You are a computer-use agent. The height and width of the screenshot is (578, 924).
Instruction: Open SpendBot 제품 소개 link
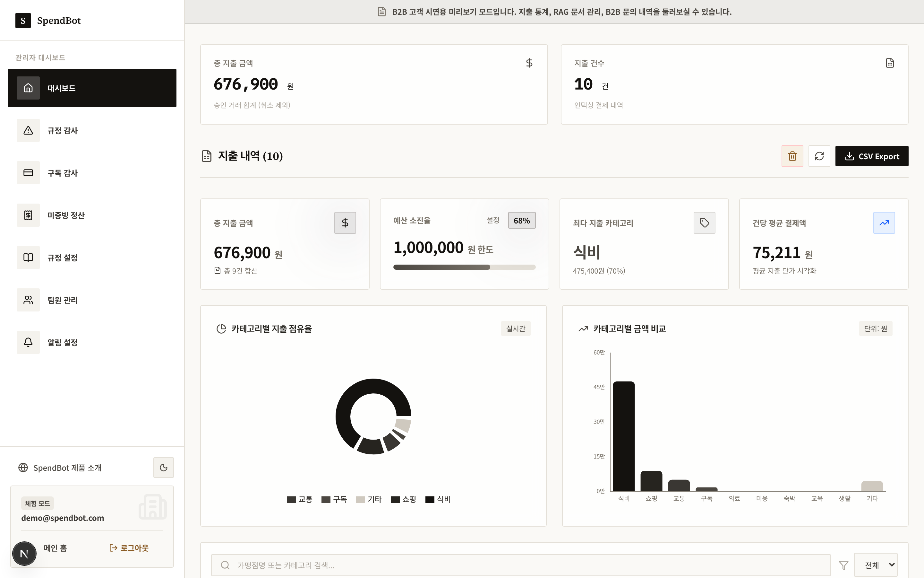[60, 468]
